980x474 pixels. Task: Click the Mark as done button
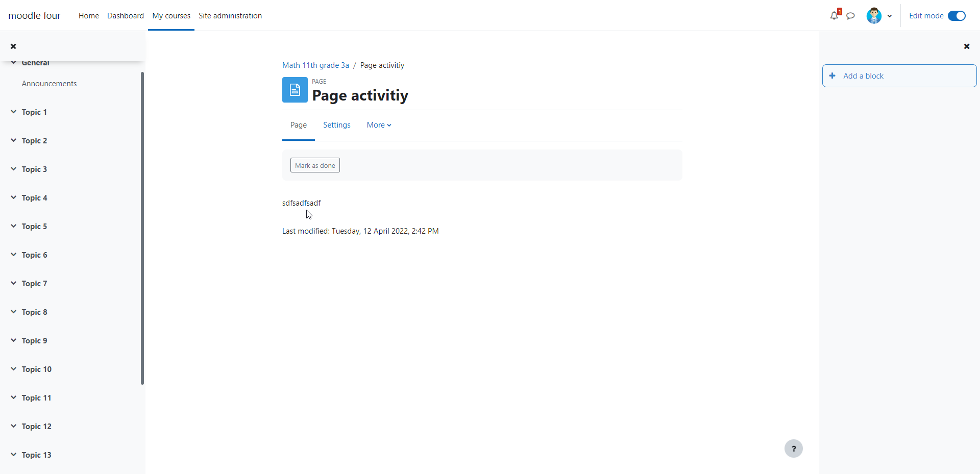[x=315, y=165]
